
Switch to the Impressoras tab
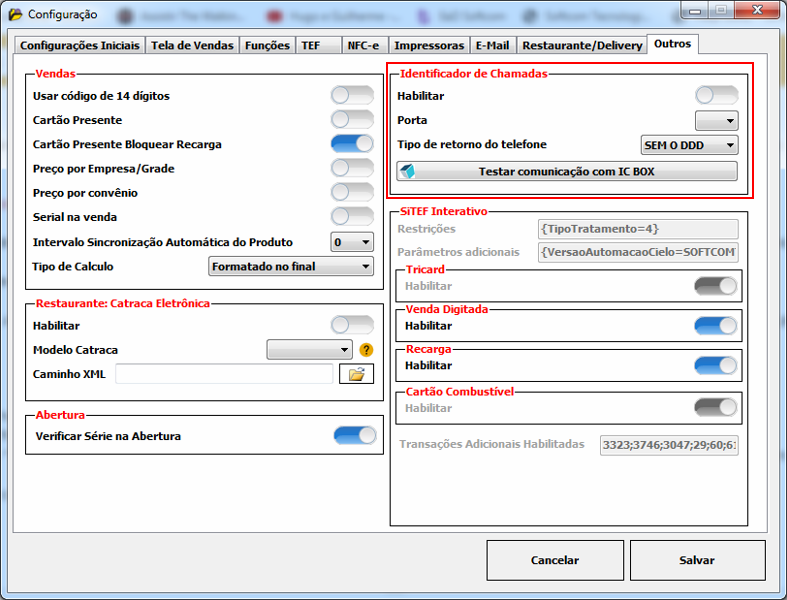coord(429,45)
